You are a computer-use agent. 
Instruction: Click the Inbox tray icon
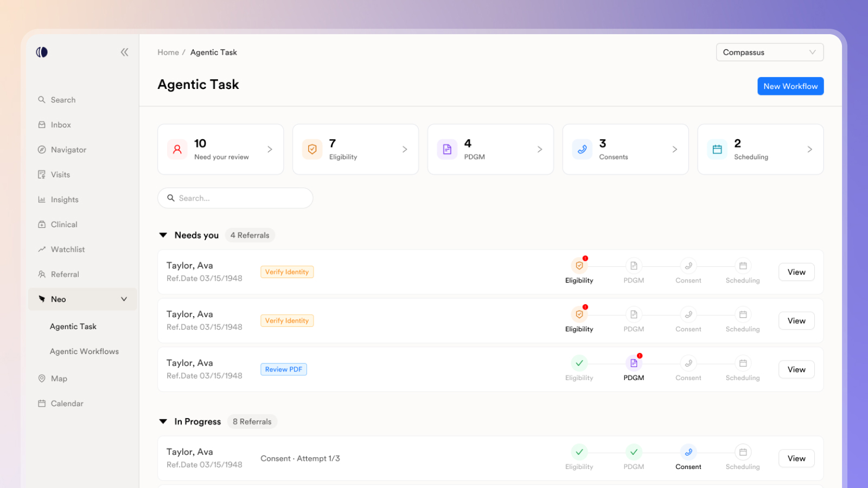[x=42, y=125]
